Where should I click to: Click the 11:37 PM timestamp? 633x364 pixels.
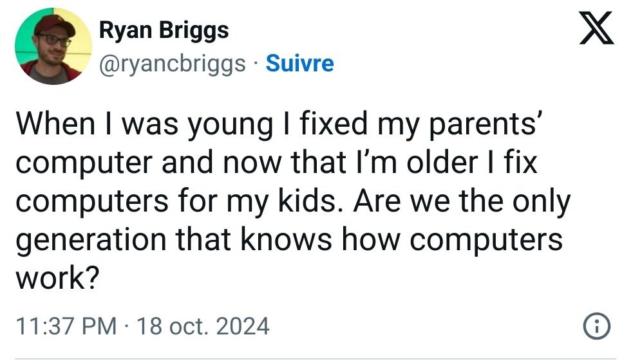coord(64,326)
